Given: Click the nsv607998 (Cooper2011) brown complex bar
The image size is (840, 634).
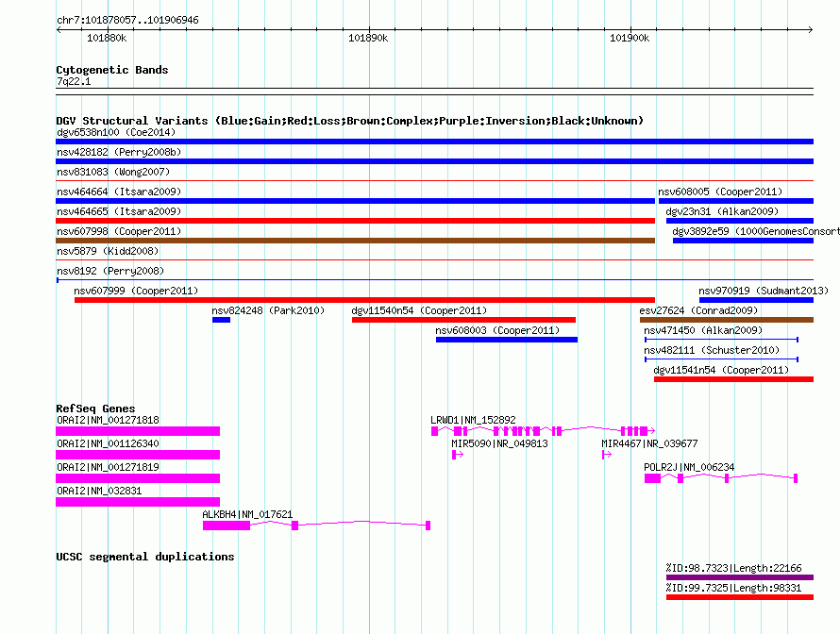Looking at the screenshot, I should (355, 241).
